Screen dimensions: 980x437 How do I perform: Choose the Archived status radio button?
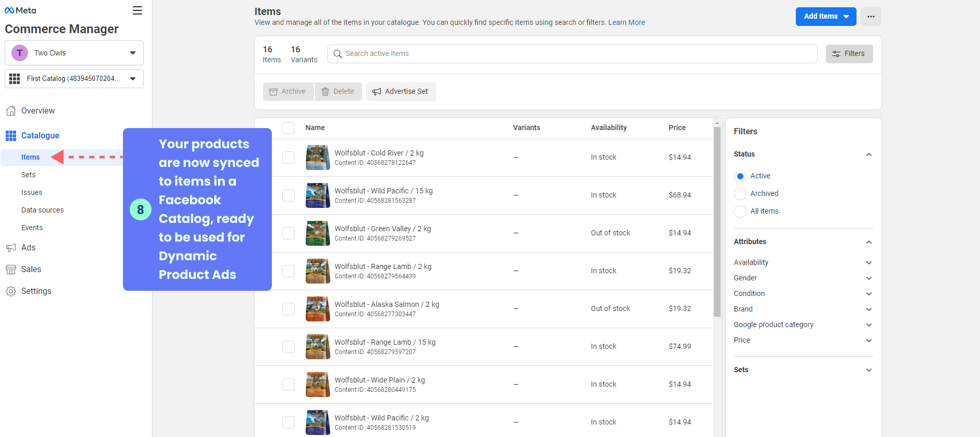(x=740, y=194)
